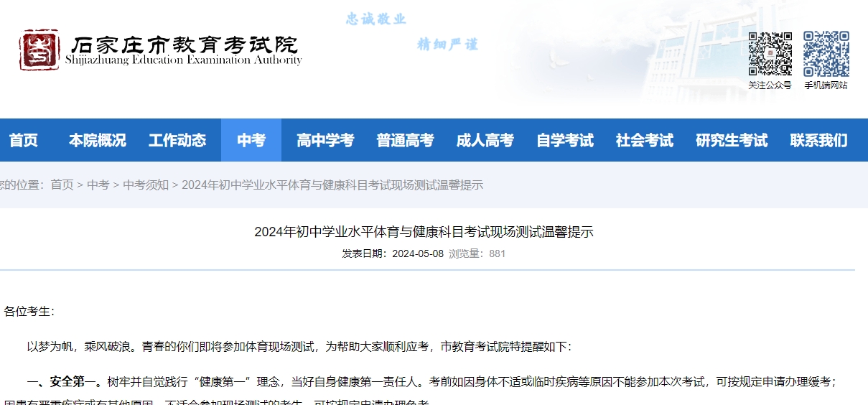Click the 石家庄市教育考试院 site title

(184, 47)
